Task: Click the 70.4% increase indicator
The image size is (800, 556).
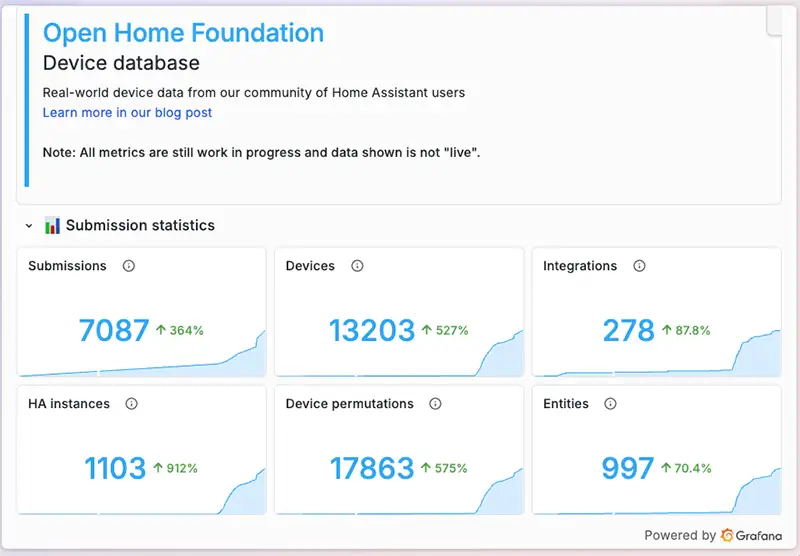Action: point(686,468)
